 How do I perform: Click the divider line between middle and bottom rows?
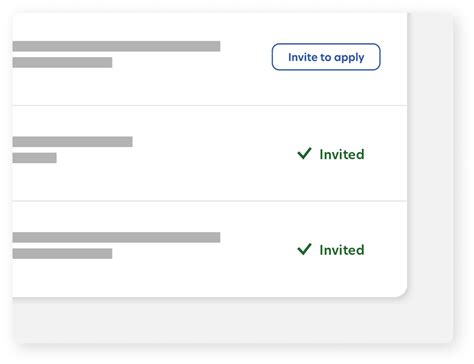click(210, 201)
